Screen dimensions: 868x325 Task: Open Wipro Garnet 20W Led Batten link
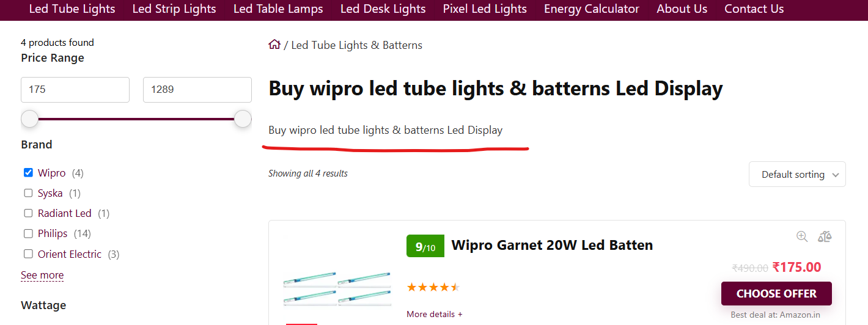(x=552, y=245)
